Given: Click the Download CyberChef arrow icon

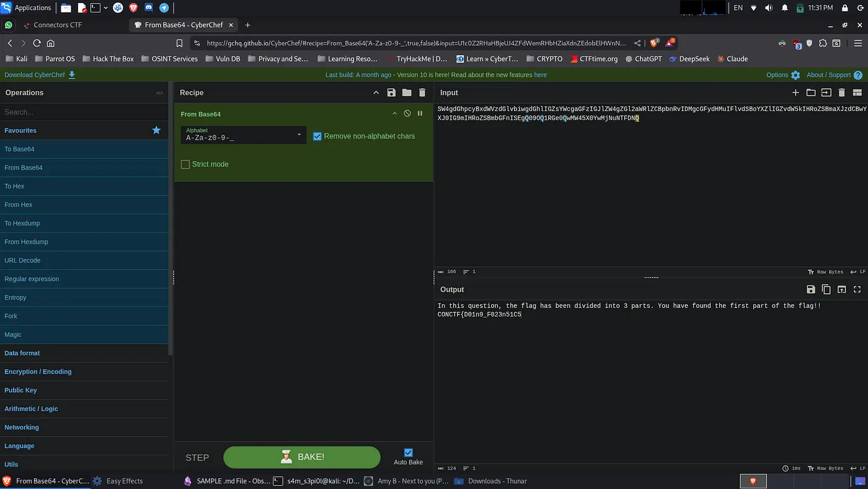Looking at the screenshot, I should tap(72, 74).
